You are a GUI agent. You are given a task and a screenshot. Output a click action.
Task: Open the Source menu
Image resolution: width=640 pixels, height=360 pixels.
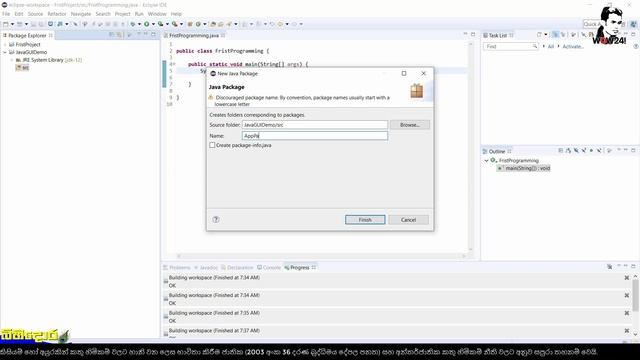click(x=35, y=14)
